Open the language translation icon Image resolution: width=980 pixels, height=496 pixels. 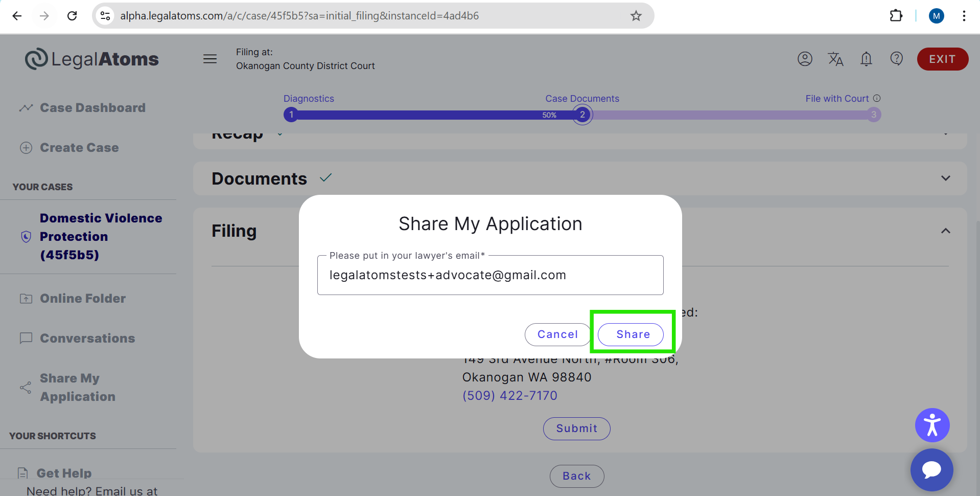[x=835, y=59]
